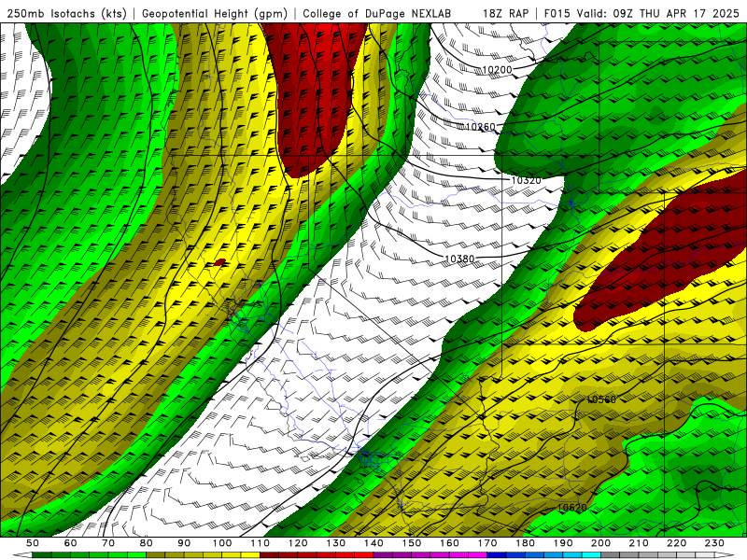The width and height of the screenshot is (747, 560).
Task: Click the 150 value on the color scale
Action: click(x=412, y=543)
